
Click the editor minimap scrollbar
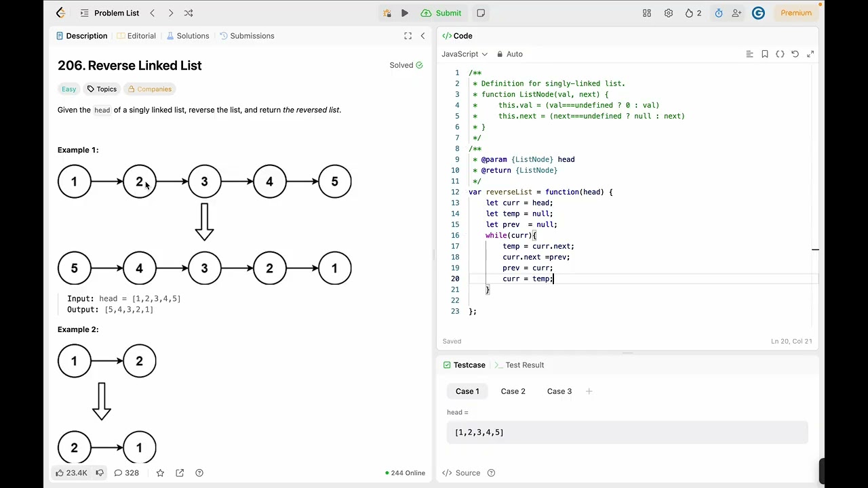(815, 197)
